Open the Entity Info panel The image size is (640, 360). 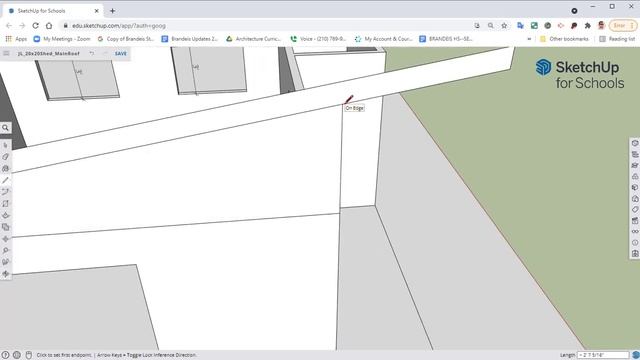635,143
